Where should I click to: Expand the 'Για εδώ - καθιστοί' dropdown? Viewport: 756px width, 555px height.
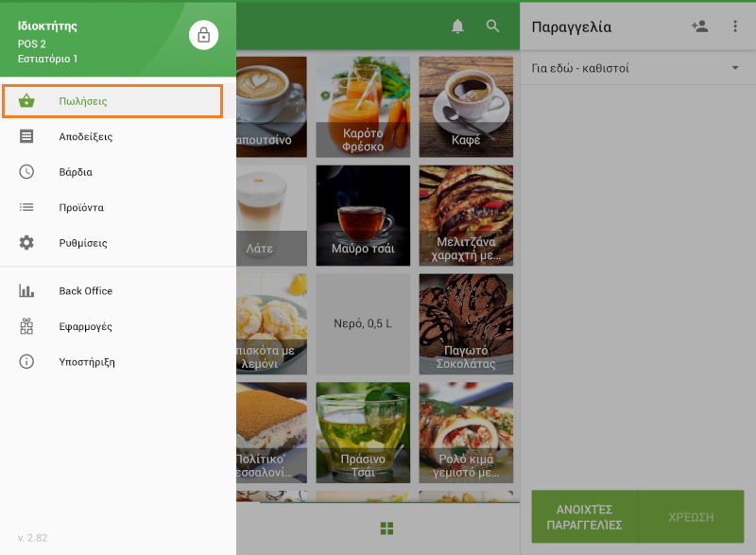734,68
